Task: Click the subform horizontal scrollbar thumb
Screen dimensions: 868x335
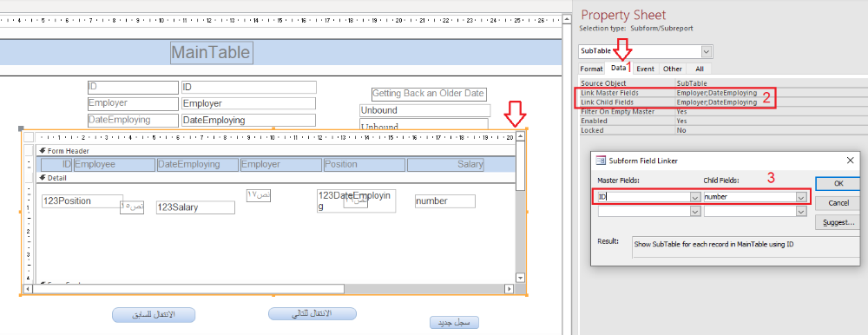Action: (188, 288)
